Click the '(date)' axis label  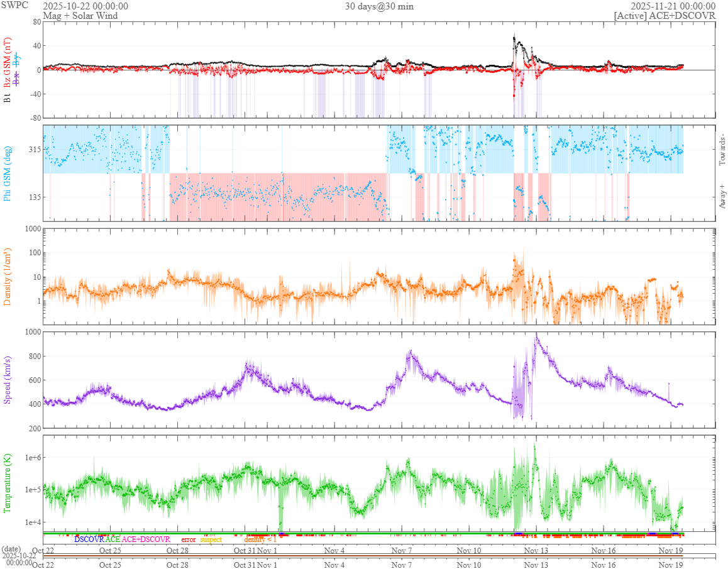(11, 549)
